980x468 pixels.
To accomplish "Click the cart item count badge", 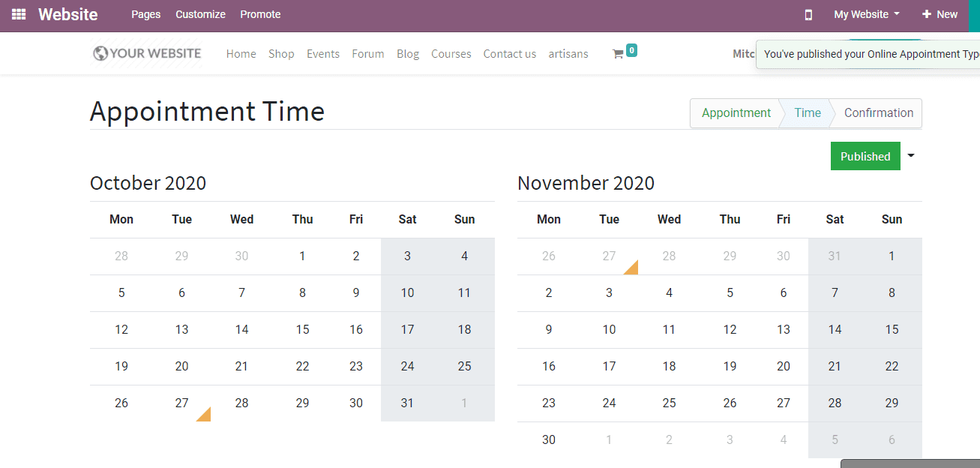I will 631,50.
